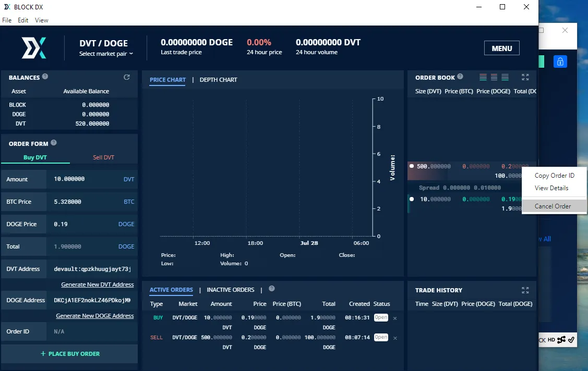The height and width of the screenshot is (371, 588).
Task: Click the Amount input field
Action: [92, 179]
